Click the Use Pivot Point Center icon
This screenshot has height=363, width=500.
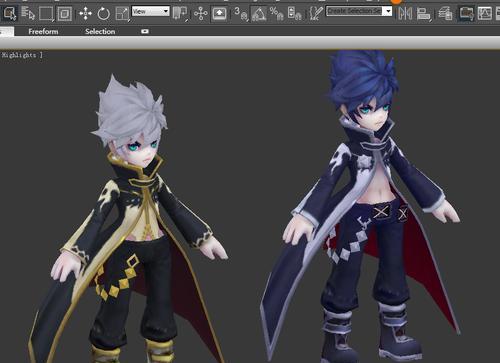(180, 14)
